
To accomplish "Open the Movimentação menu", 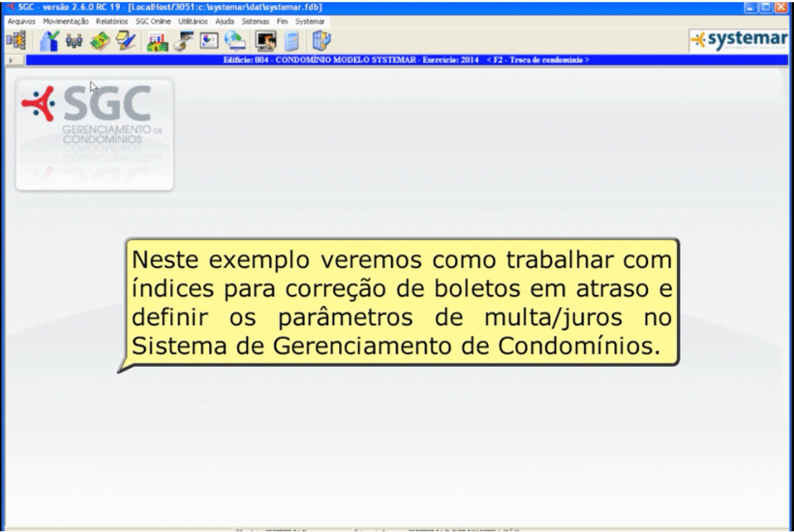I will pyautogui.click(x=64, y=22).
